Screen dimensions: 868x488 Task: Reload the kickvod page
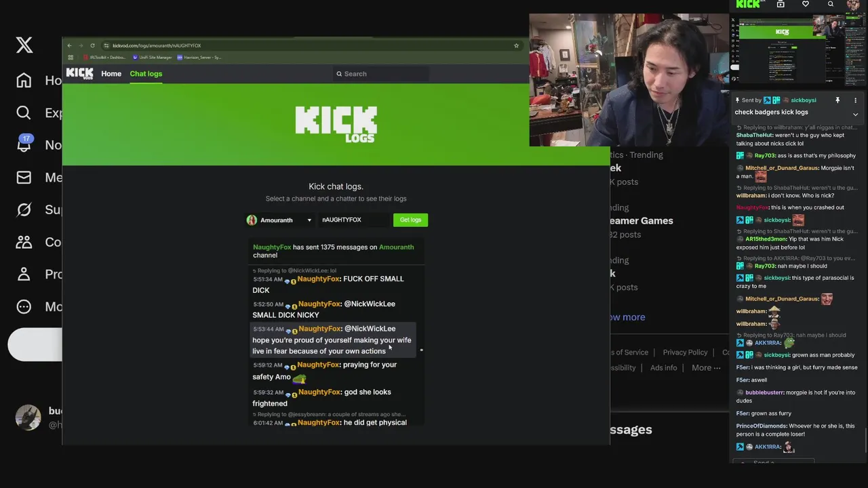[92, 45]
